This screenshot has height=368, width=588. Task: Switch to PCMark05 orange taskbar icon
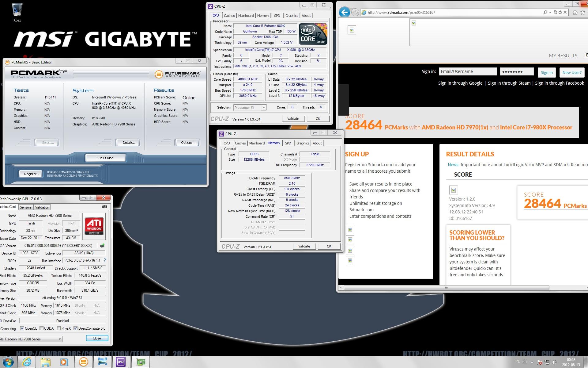tap(83, 362)
